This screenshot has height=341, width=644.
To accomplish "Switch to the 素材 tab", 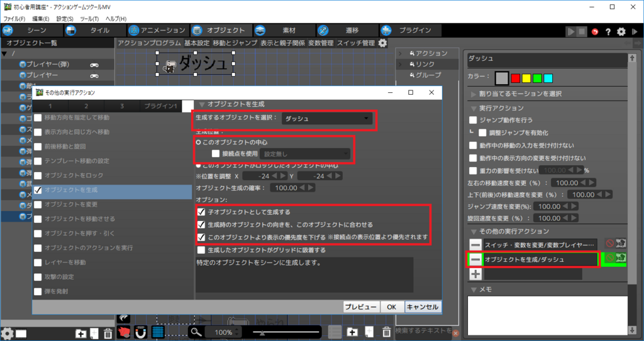I will pos(284,30).
